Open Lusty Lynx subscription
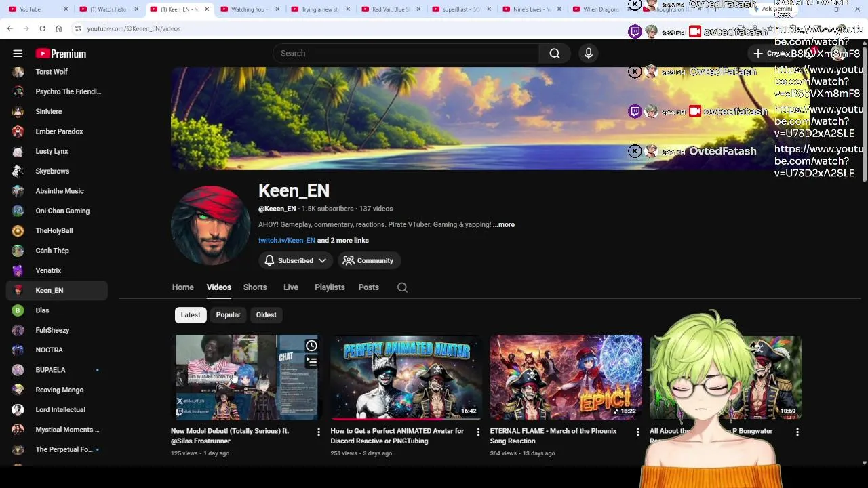This screenshot has height=488, width=868. (x=57, y=151)
